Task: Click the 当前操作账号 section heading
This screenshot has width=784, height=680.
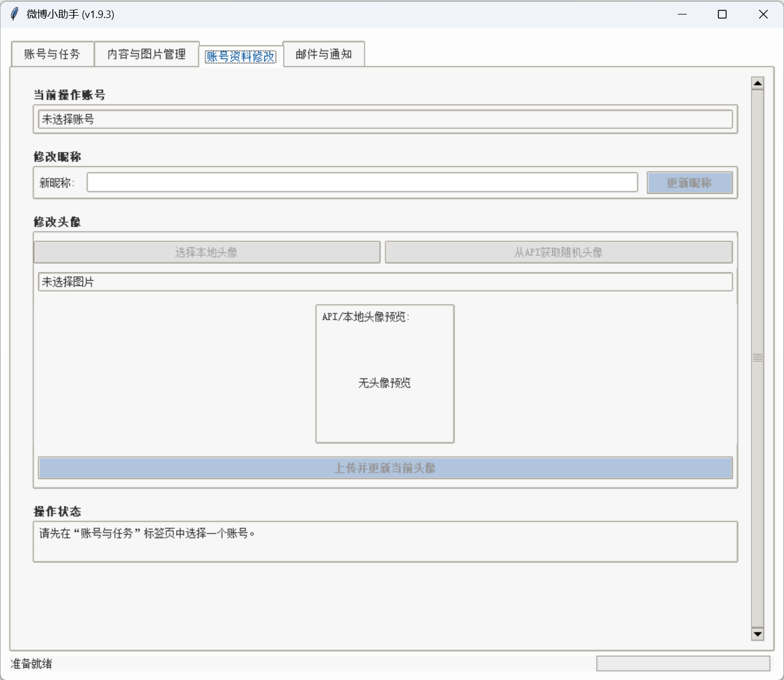Action: click(70, 95)
